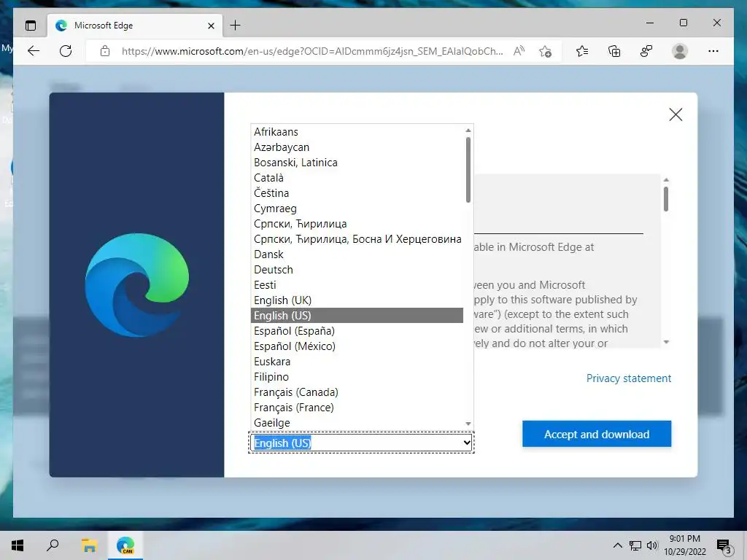Click Edge Canary taskbar icon
Screen dimensions: 747x560
tap(125, 545)
